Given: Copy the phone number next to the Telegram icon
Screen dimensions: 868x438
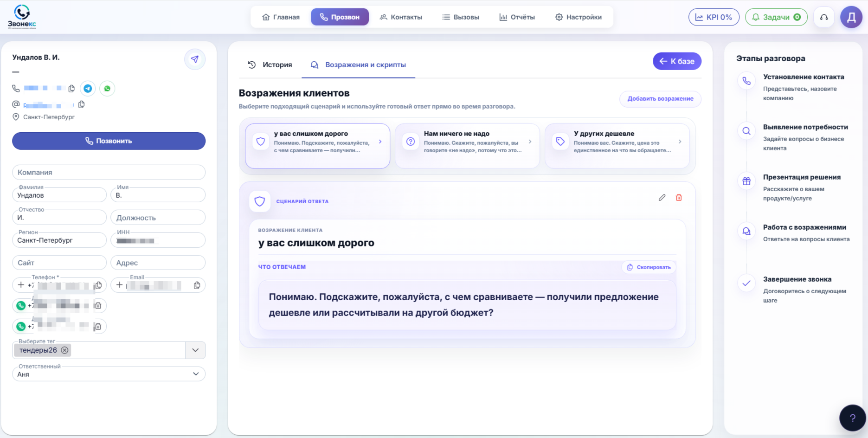Looking at the screenshot, I should [71, 88].
